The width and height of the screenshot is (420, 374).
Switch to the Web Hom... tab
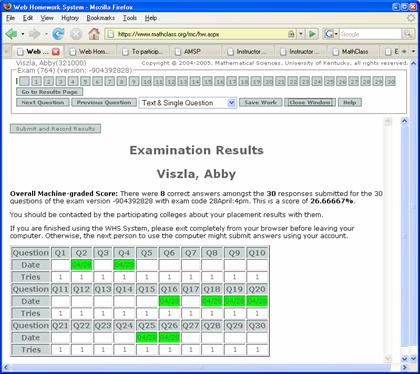click(91, 52)
